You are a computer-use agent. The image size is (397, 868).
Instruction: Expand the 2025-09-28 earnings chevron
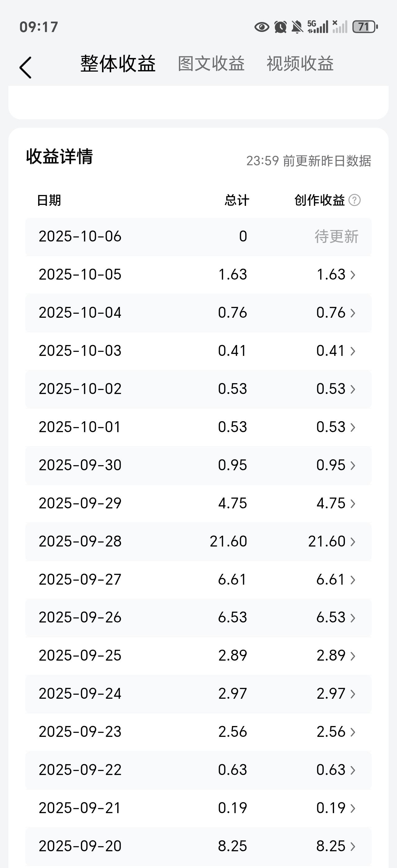(353, 542)
